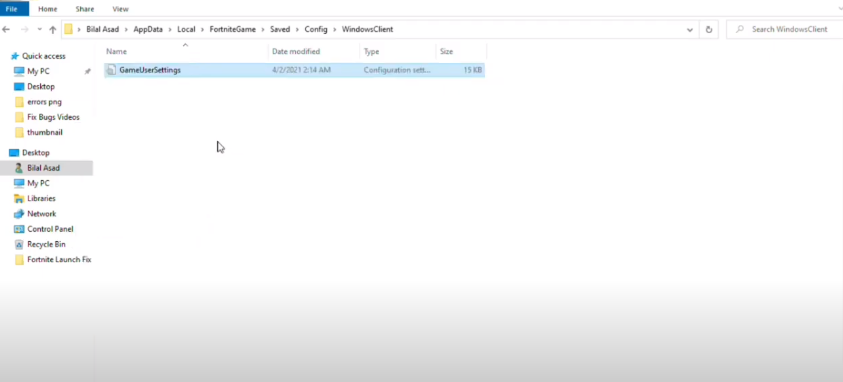
Task: Click the Bilal Asad user icon
Action: click(19, 168)
